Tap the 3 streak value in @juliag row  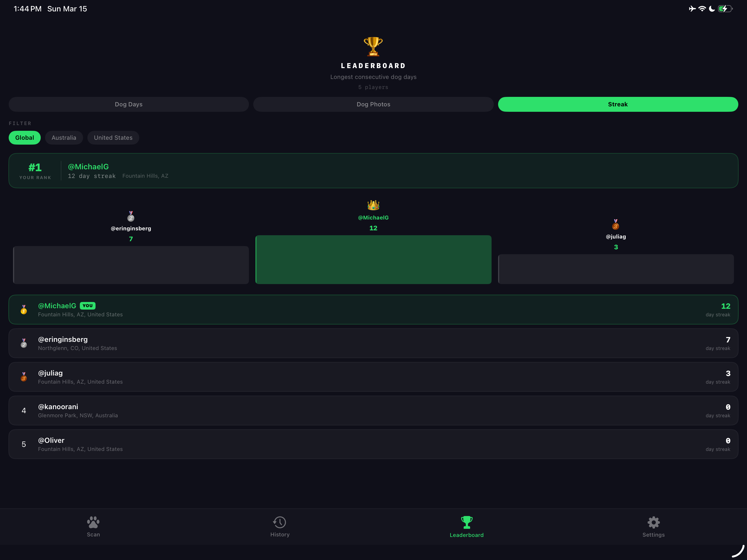coord(728,373)
